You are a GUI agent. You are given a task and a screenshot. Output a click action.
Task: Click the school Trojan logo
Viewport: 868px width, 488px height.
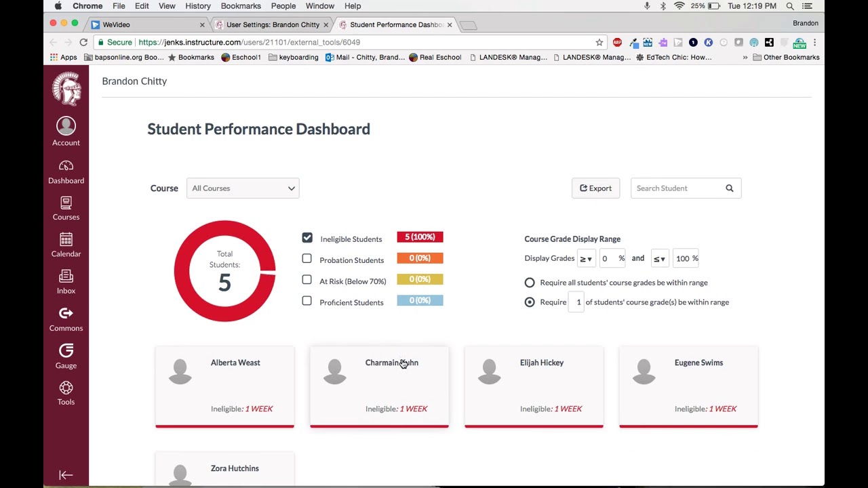coord(66,88)
